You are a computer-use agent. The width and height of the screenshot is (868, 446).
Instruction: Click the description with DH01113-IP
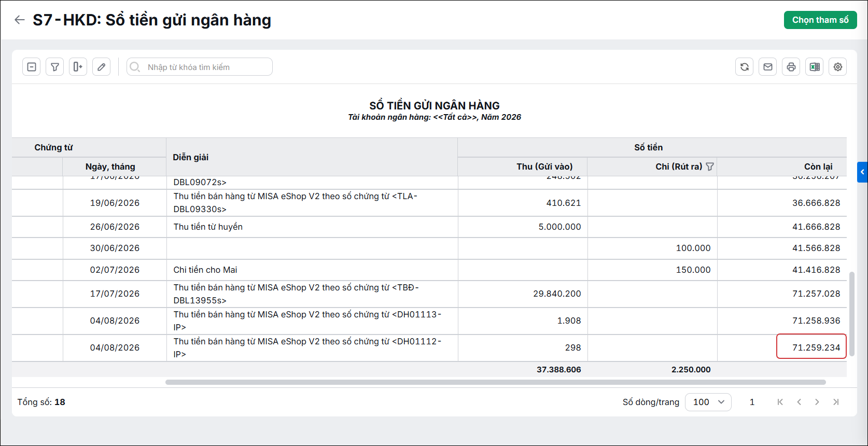[x=307, y=320]
